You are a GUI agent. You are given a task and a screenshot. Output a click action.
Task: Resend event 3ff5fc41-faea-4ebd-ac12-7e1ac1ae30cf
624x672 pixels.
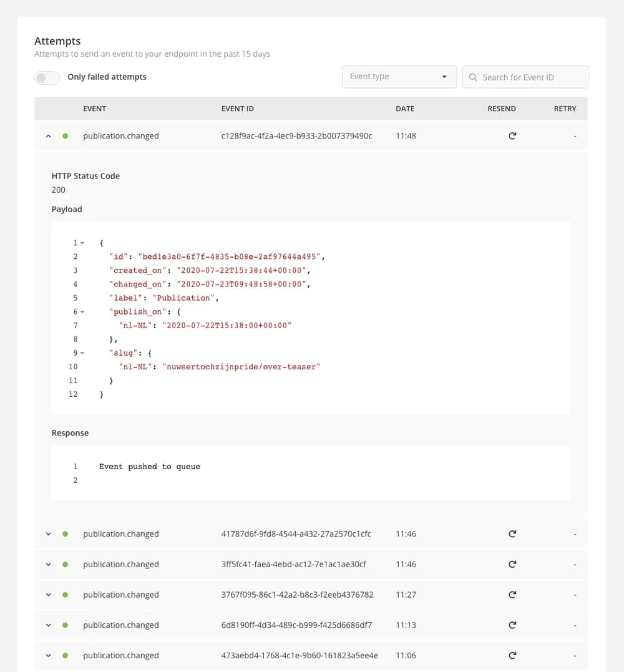[x=512, y=564]
